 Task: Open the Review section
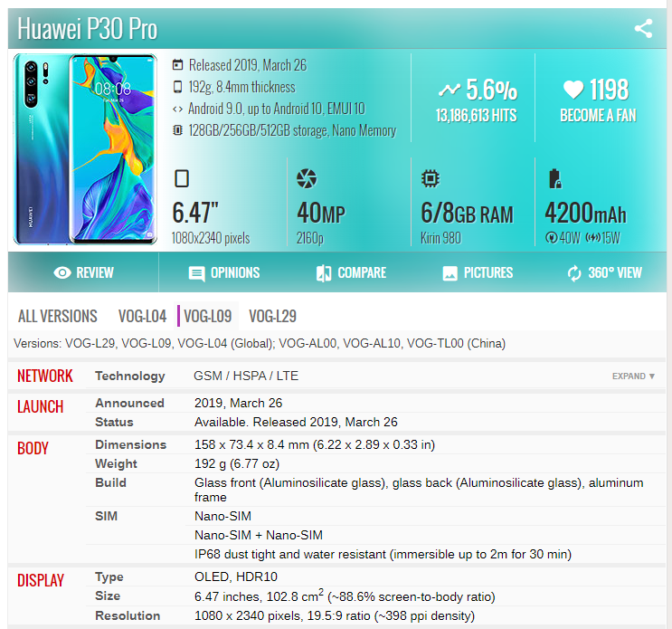[x=83, y=272]
